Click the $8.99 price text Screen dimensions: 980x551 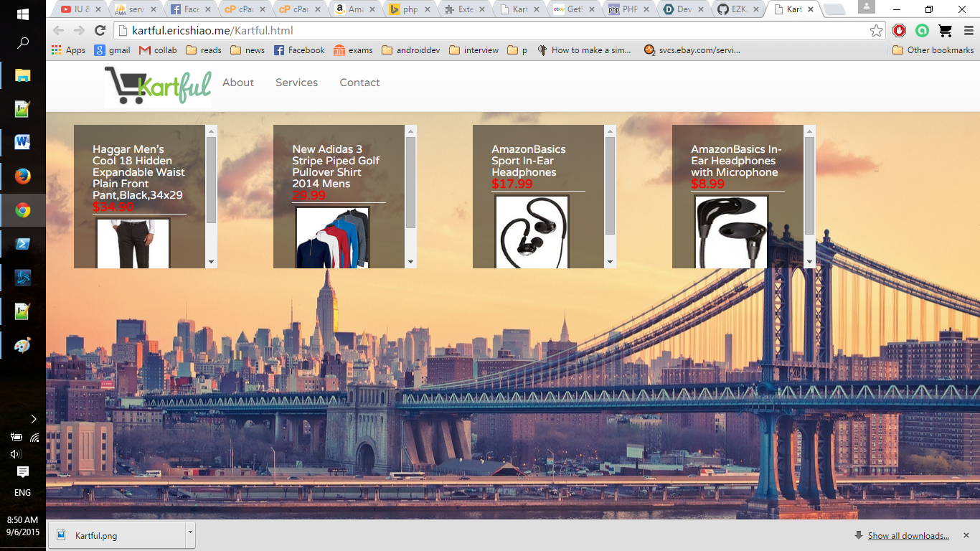coord(708,184)
